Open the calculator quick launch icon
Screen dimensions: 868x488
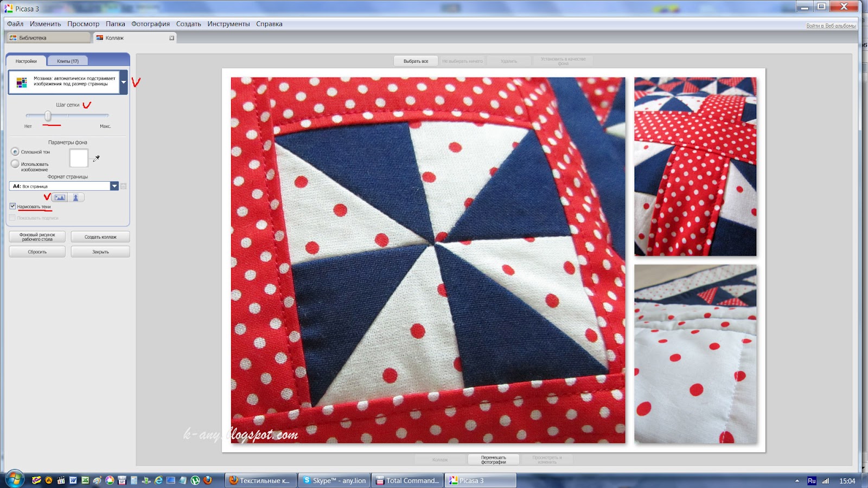134,480
